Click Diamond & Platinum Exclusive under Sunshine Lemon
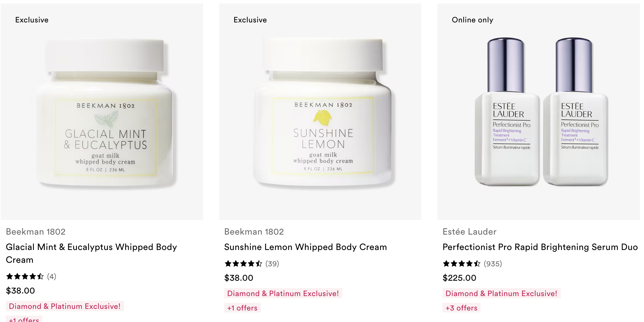 point(283,294)
